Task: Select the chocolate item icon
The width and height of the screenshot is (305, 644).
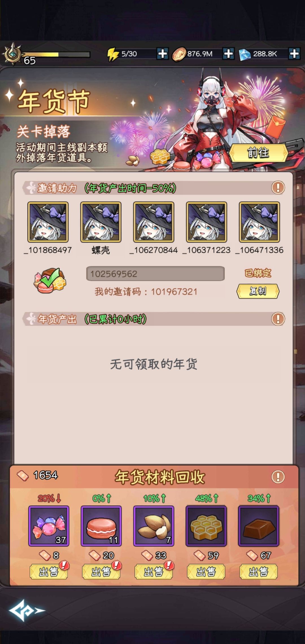Action: (x=259, y=526)
